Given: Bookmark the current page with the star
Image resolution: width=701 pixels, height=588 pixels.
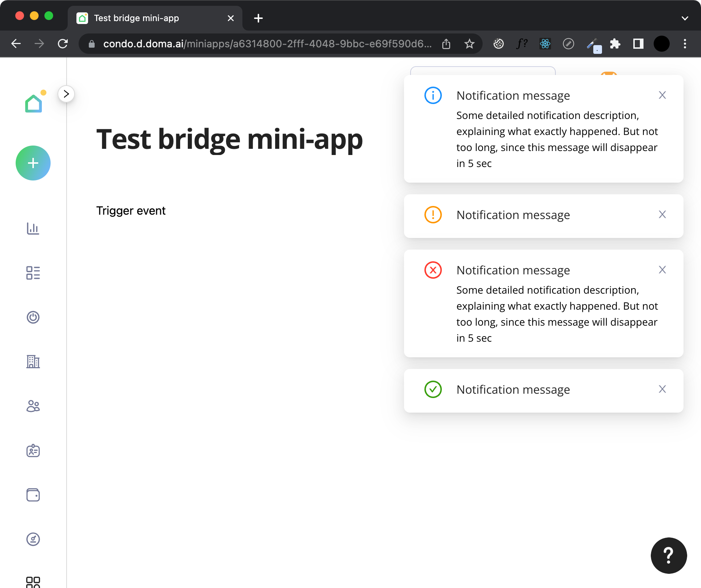Looking at the screenshot, I should (470, 44).
